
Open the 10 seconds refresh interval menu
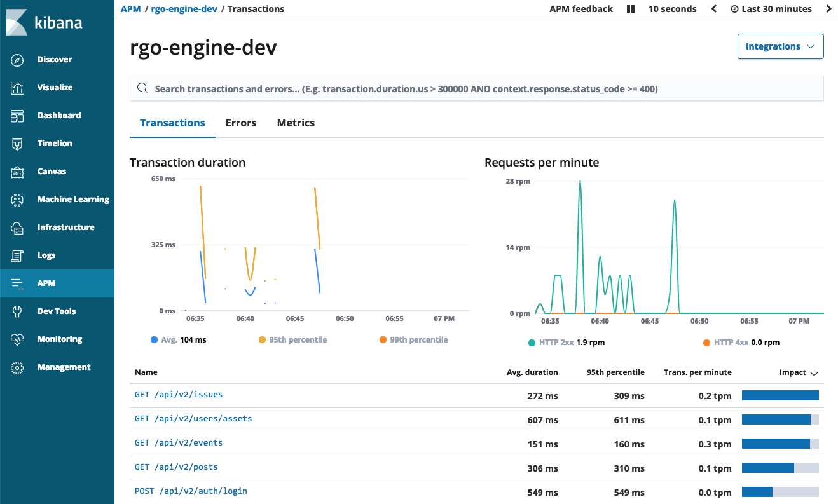672,9
